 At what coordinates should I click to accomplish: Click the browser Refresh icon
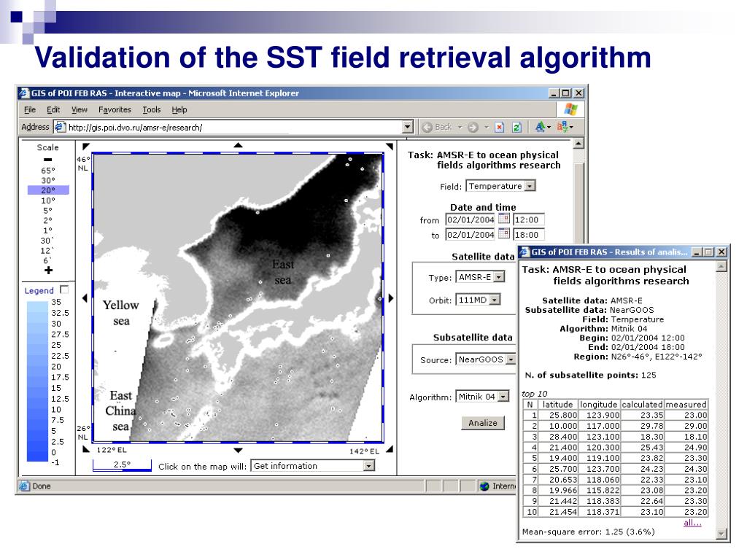click(516, 127)
